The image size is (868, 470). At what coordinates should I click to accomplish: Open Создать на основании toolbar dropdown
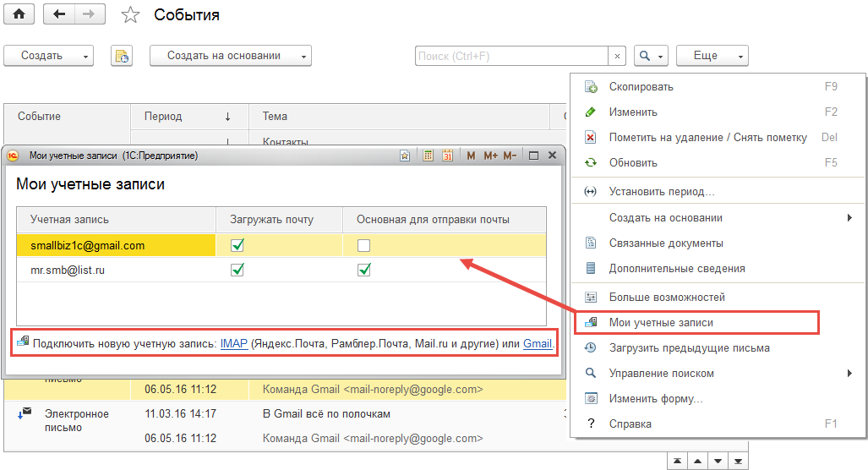[231, 56]
